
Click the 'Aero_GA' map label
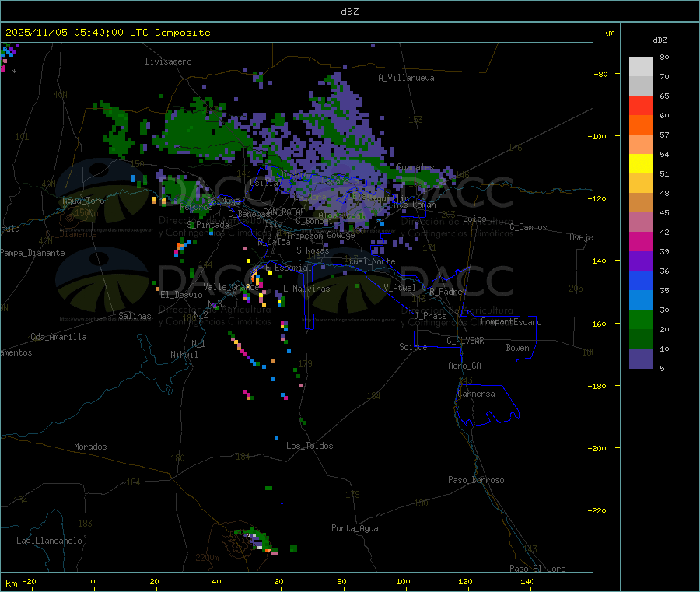click(465, 366)
